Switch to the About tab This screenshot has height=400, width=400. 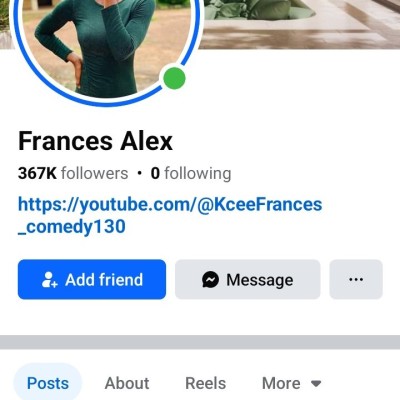pos(127,383)
